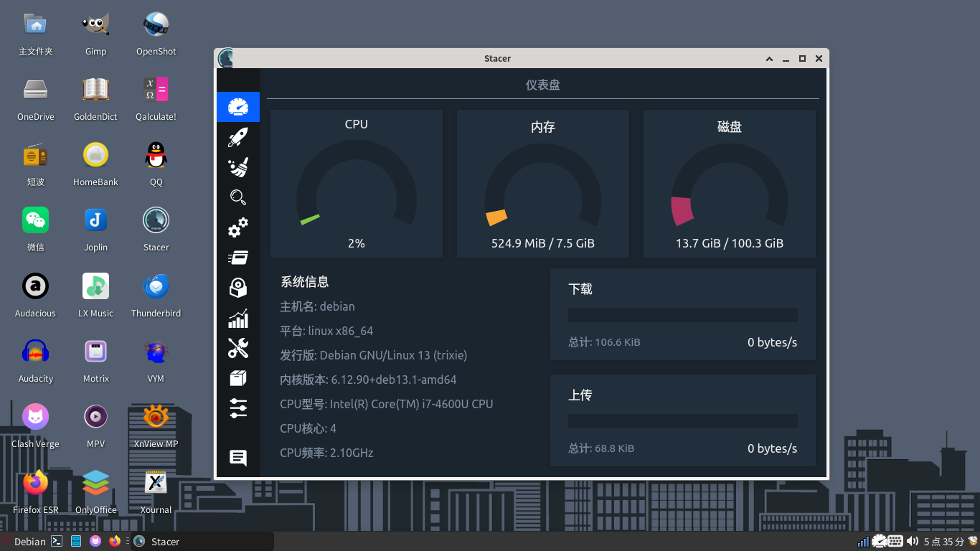The image size is (980, 551).
Task: Click the CPU usage gauge
Action: 357,184
